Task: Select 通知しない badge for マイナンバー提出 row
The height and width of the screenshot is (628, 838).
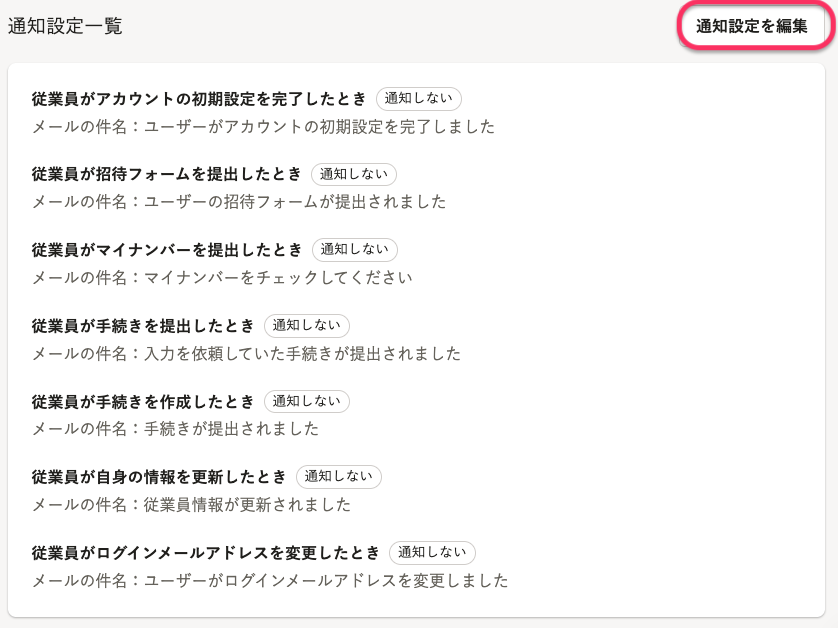Action: (x=354, y=250)
